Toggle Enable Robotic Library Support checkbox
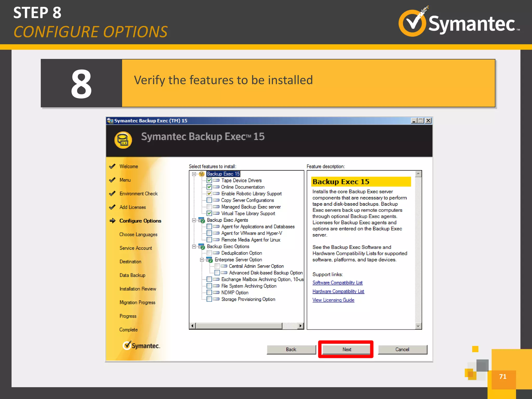The width and height of the screenshot is (532, 399). click(x=209, y=194)
